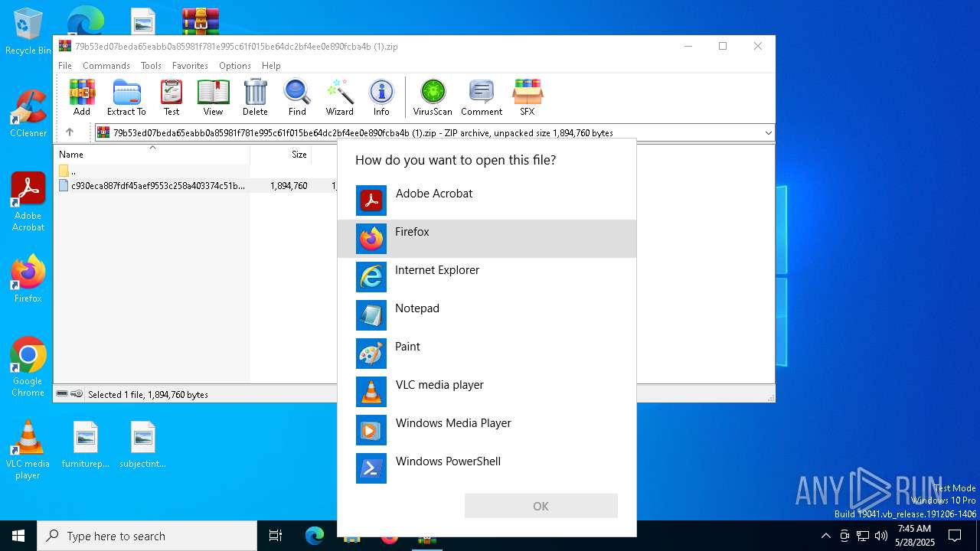Choose Adobe Acrobat in the open-with list

487,201
